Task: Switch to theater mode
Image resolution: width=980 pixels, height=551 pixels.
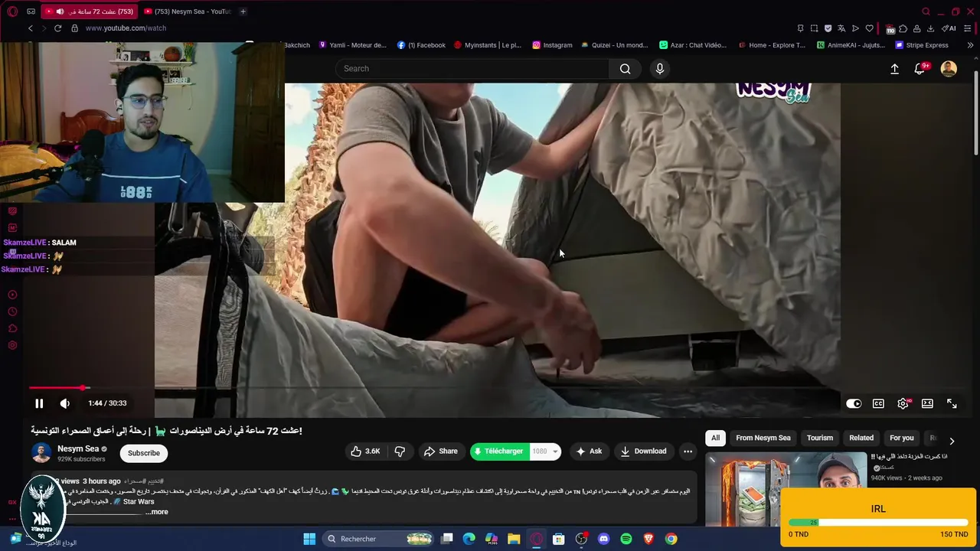Action: [x=927, y=403]
